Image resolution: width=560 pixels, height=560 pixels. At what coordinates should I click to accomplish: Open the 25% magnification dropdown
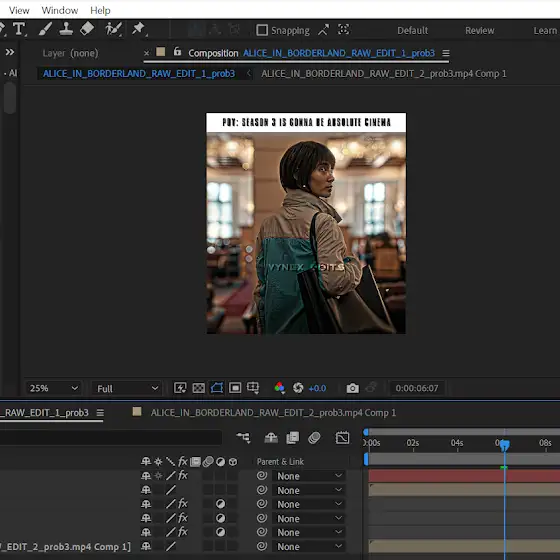54,388
